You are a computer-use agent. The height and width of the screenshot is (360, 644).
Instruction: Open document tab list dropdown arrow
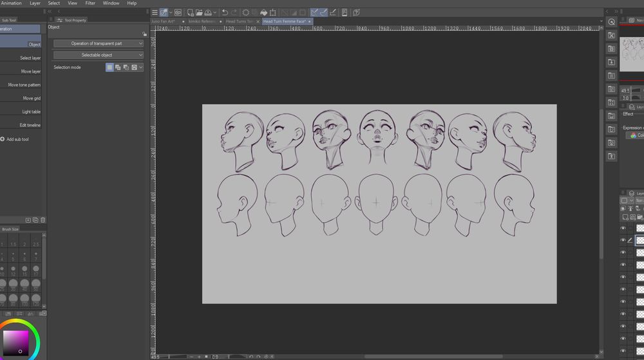[601, 21]
